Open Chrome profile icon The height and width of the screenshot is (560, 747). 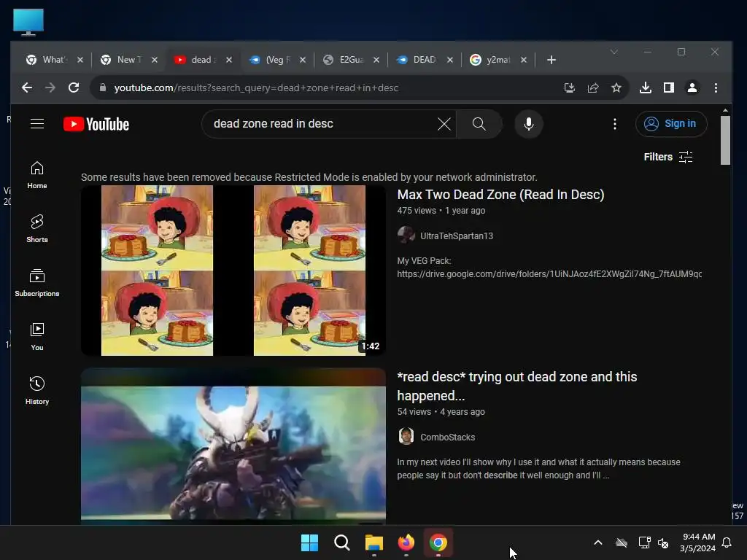point(692,87)
